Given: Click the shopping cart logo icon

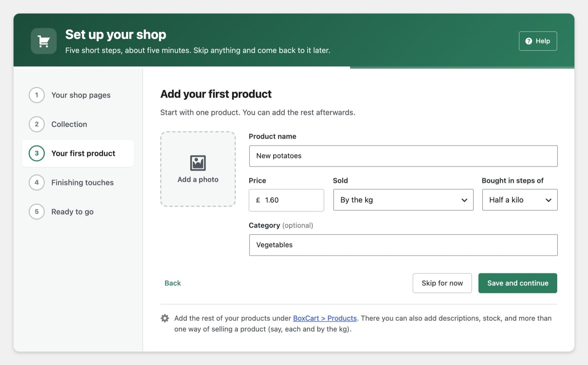Looking at the screenshot, I should pos(44,41).
